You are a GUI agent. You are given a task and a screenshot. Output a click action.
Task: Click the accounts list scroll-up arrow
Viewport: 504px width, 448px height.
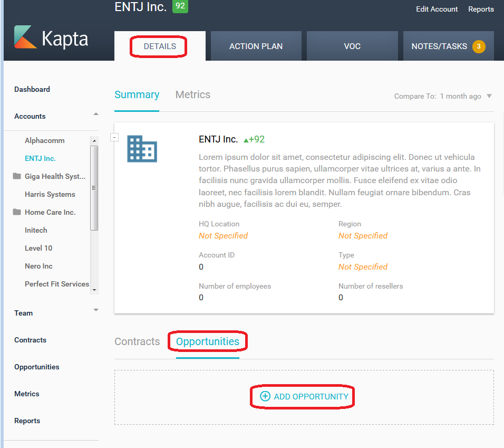click(94, 141)
